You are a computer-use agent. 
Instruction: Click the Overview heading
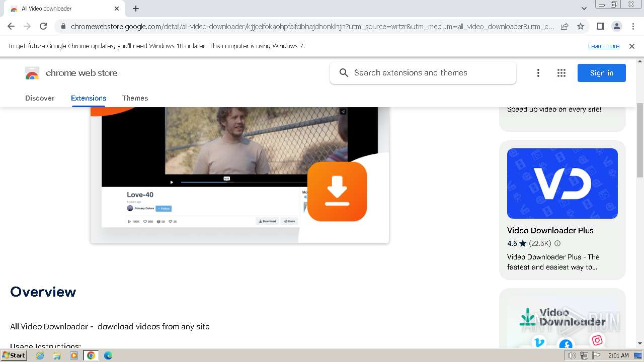(43, 292)
